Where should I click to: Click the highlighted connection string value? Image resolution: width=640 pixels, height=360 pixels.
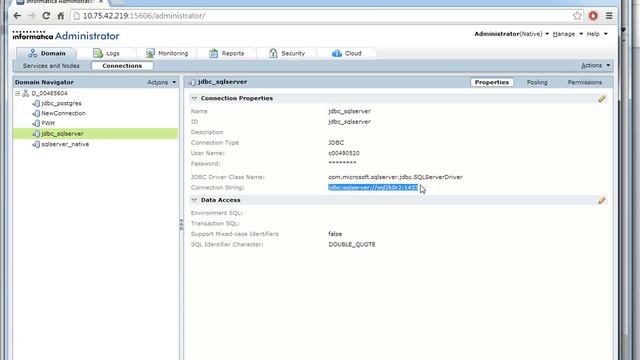point(373,187)
